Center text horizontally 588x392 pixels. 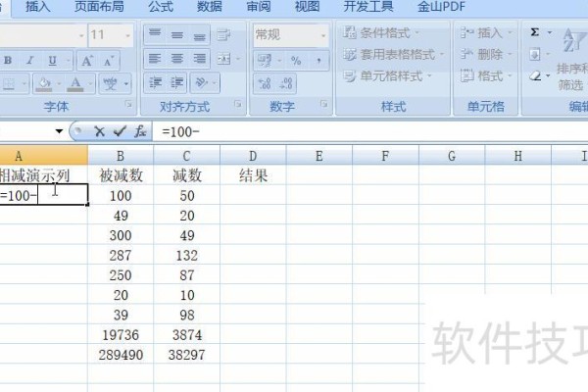click(177, 59)
